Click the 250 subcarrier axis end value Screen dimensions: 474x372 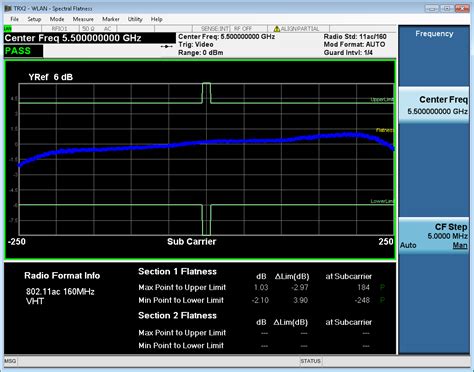(386, 242)
